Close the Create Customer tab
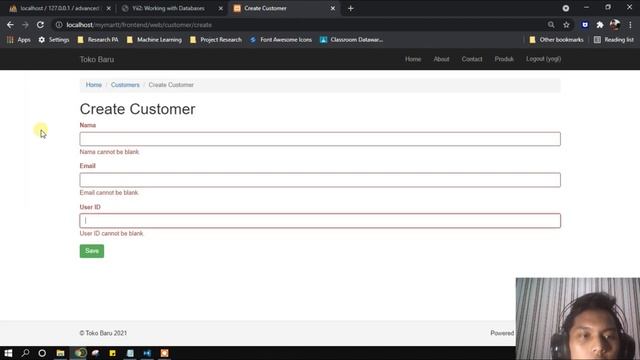640x360 pixels. coord(333,8)
